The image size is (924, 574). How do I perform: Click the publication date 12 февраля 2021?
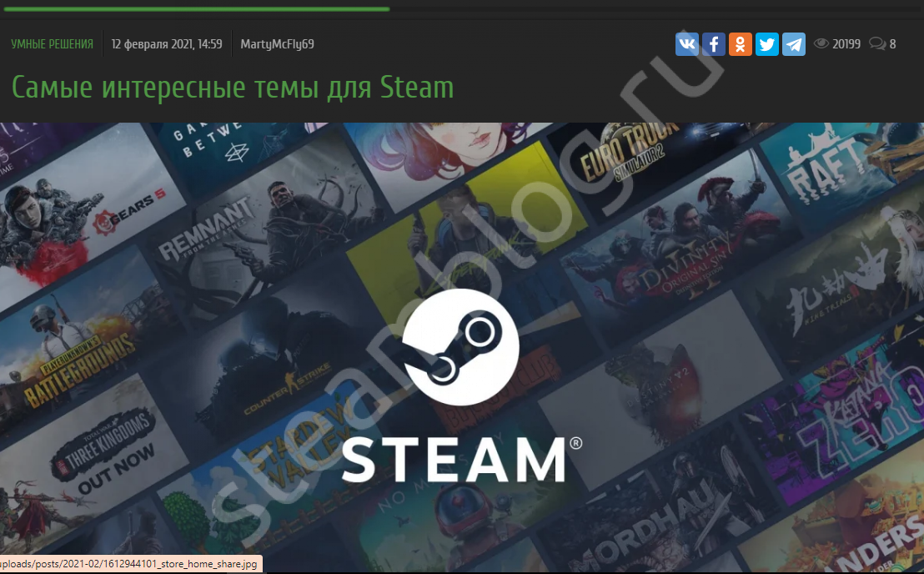coord(167,44)
